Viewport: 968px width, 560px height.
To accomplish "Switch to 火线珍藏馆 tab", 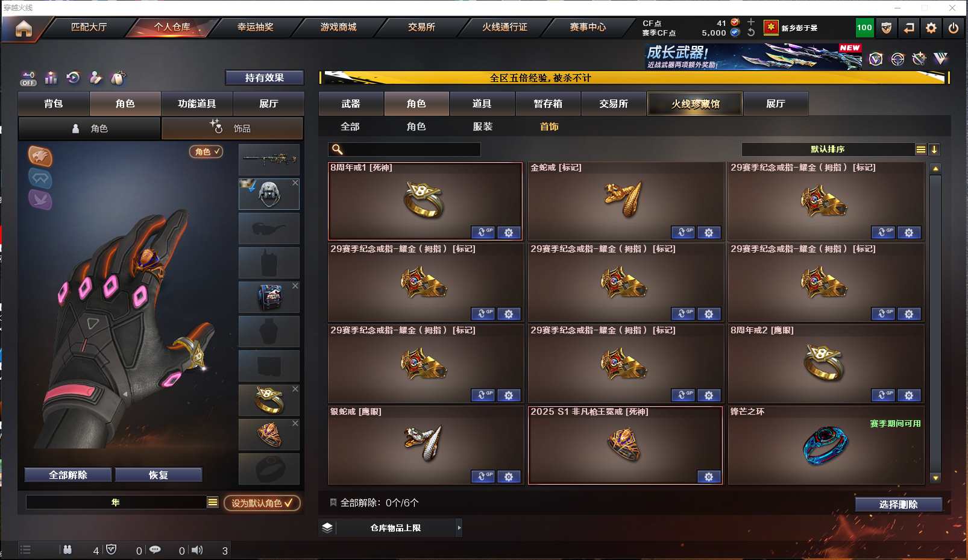I will coord(695,104).
